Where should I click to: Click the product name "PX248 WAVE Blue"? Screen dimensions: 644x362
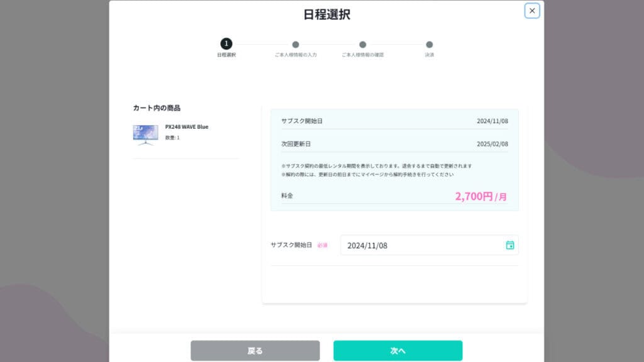pos(186,127)
